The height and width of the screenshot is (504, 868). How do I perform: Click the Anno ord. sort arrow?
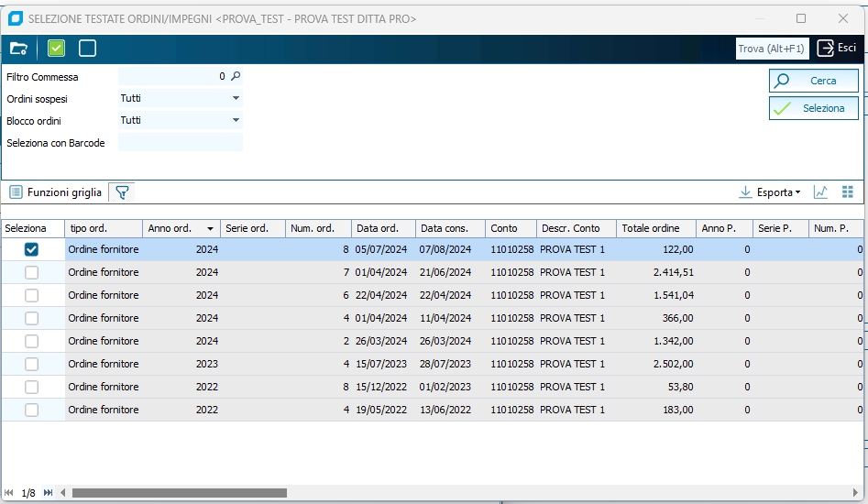pyautogui.click(x=211, y=228)
